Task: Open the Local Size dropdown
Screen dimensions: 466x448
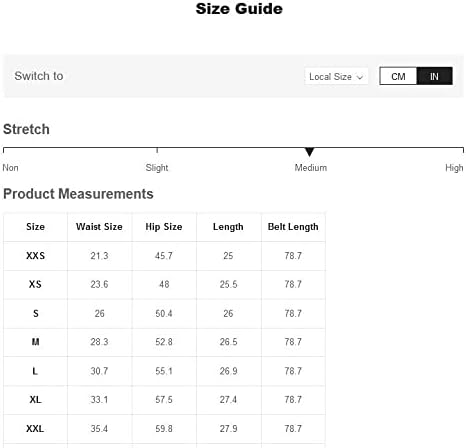Action: [336, 77]
